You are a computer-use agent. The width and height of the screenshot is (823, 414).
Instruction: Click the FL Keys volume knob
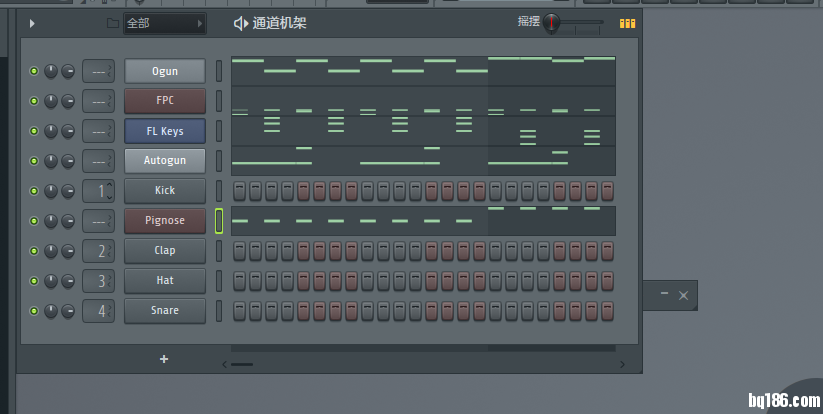68,131
